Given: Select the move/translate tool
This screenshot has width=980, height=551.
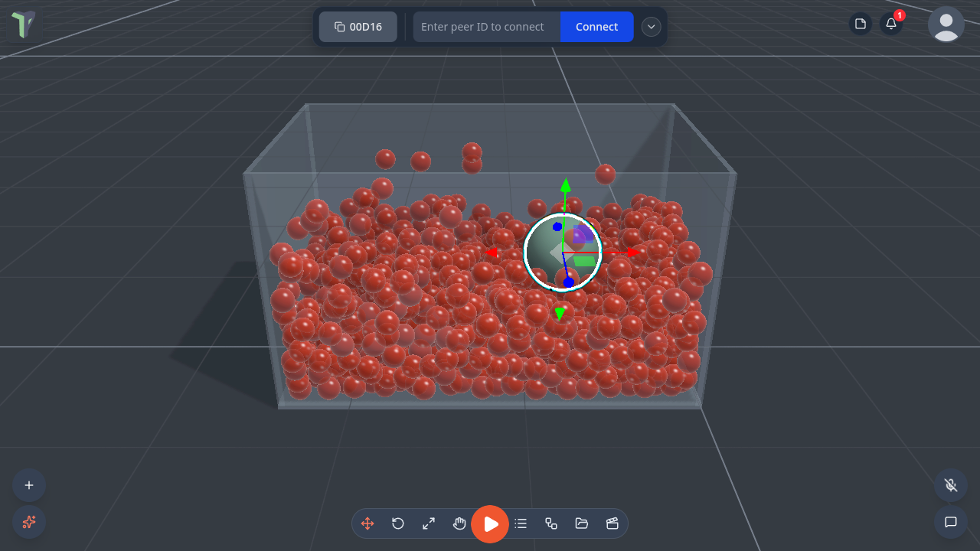Looking at the screenshot, I should tap(367, 523).
